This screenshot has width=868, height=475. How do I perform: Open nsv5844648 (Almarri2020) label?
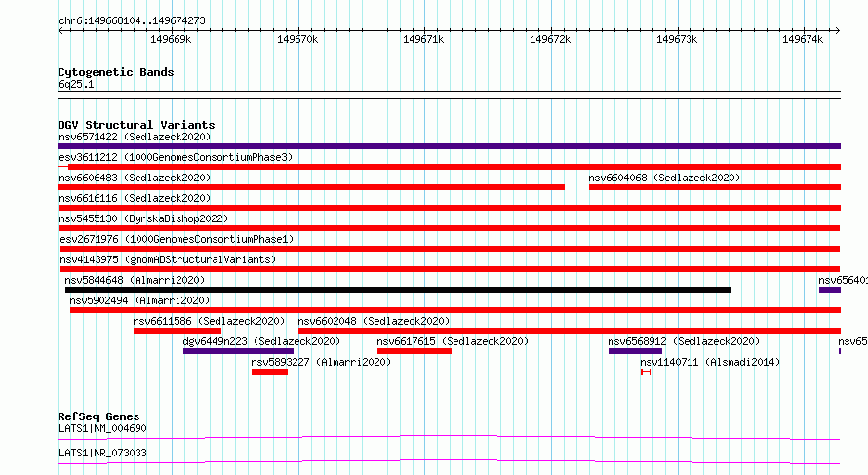(135, 280)
